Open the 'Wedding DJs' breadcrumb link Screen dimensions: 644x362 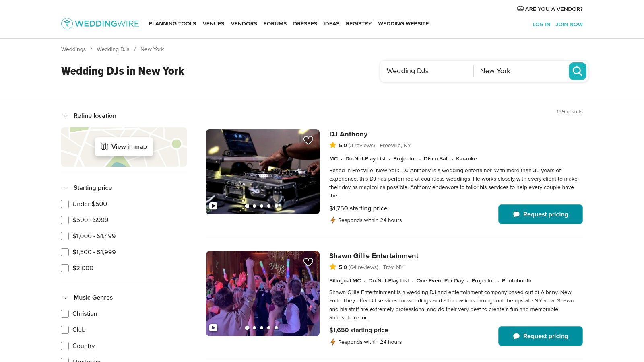point(113,49)
